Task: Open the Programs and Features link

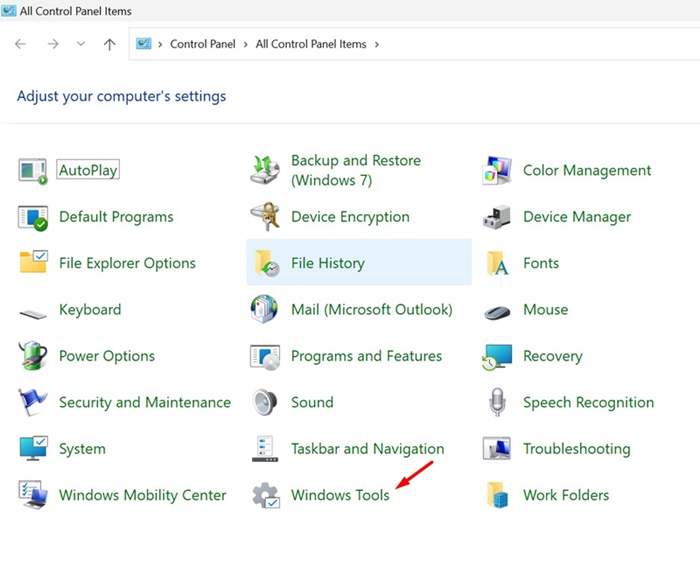Action: [366, 356]
